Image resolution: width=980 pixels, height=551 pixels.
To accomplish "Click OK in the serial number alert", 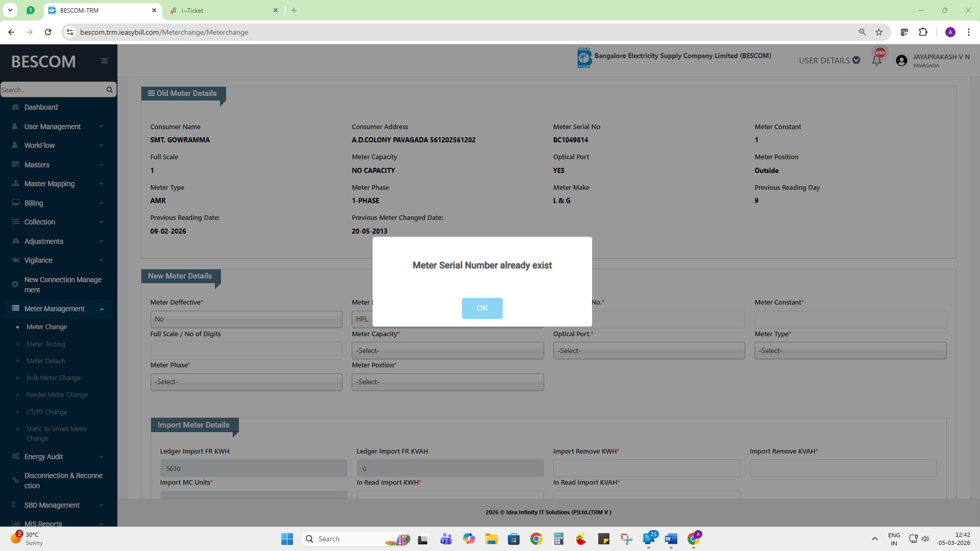I will click(482, 308).
